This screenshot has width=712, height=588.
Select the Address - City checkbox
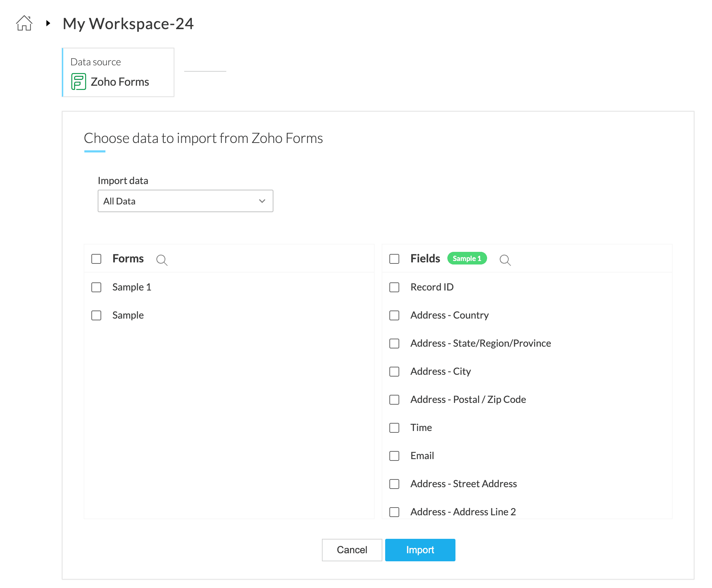click(394, 372)
